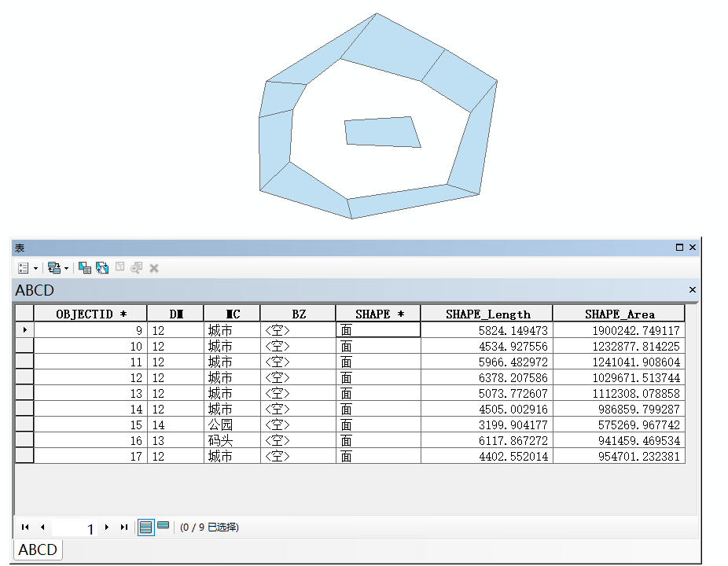Click the next record arrow
728x566 pixels.
pos(107,527)
